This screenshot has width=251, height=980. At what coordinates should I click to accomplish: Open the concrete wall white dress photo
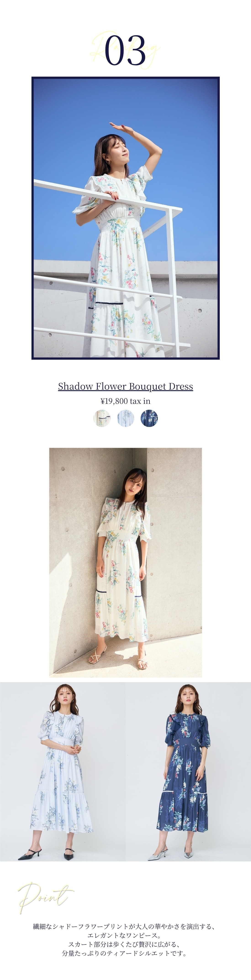pos(125,562)
